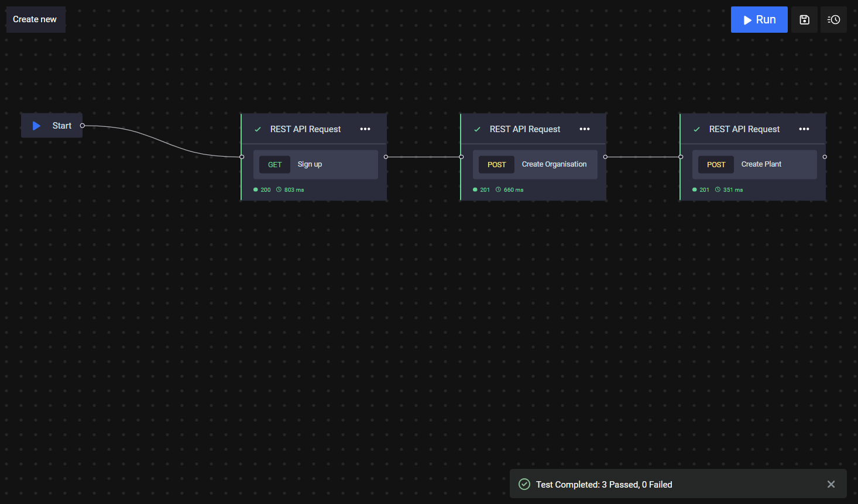Click the REST API Request title on Sign up node

point(306,129)
